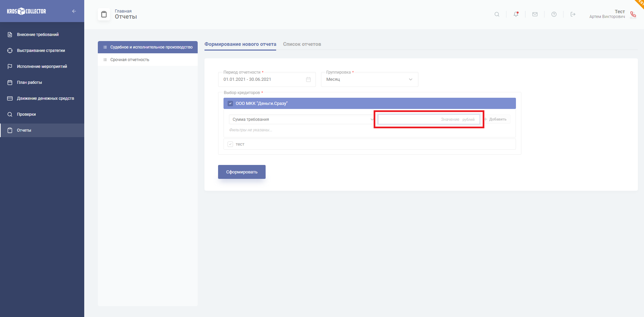Image resolution: width=644 pixels, height=317 pixels.
Task: Click list icon beside Судебное и исполнительное производство
Action: 105,47
